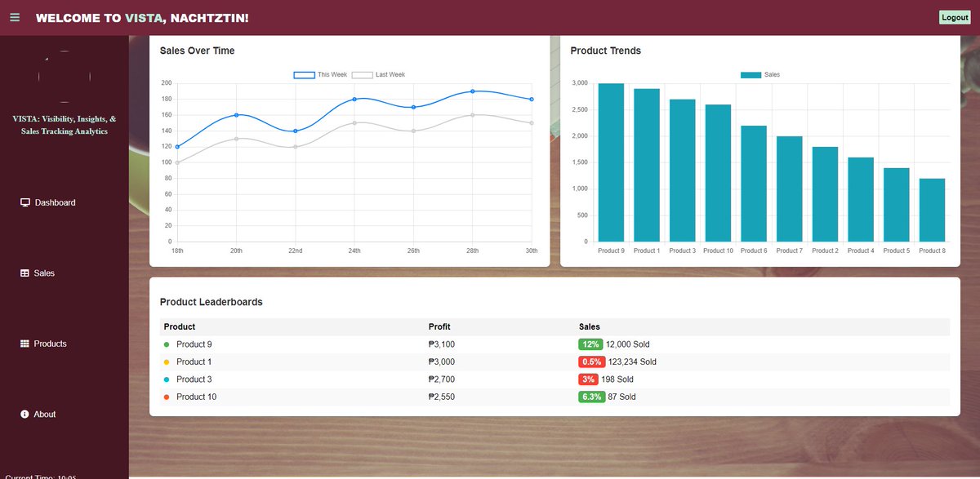
Task: Select Product 10 row name in leaderboard
Action: [197, 397]
